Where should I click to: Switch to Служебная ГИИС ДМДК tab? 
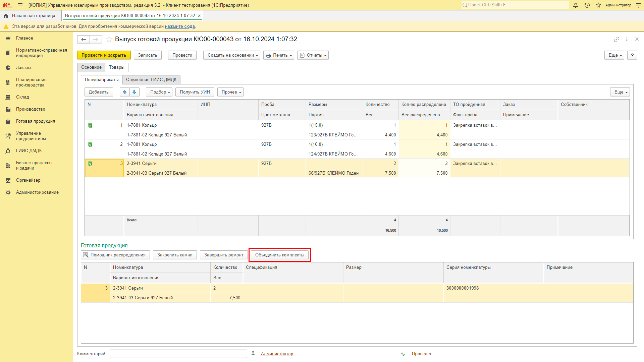pos(151,80)
